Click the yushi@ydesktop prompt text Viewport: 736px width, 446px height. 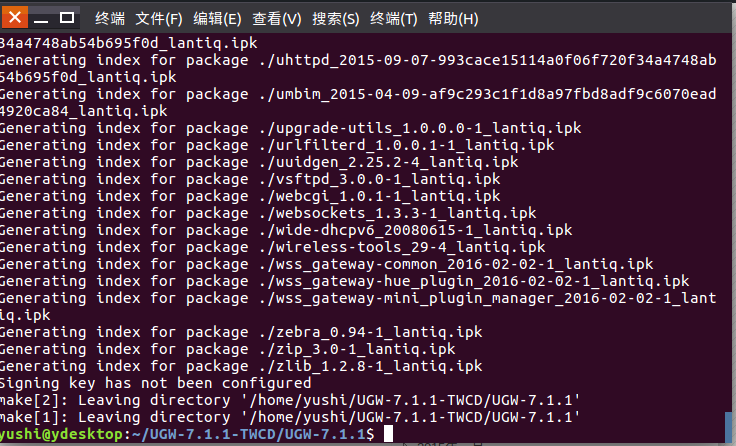(x=61, y=434)
